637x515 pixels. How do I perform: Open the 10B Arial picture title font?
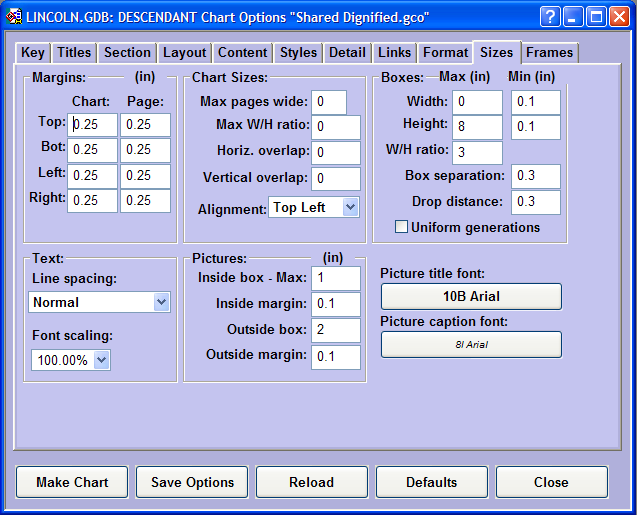tap(471, 297)
